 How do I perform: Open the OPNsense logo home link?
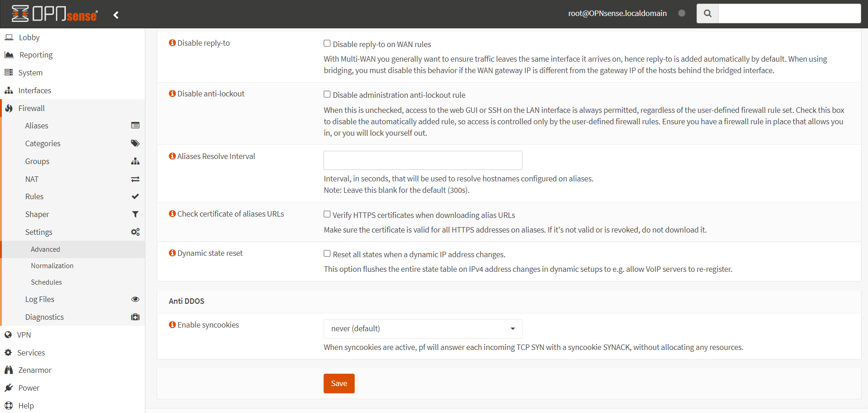coord(54,14)
